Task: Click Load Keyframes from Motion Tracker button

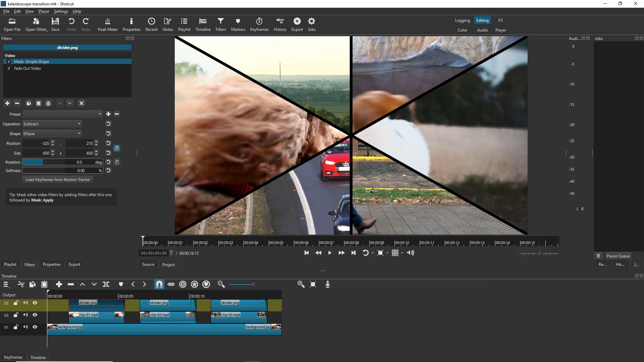Action: pos(58,180)
